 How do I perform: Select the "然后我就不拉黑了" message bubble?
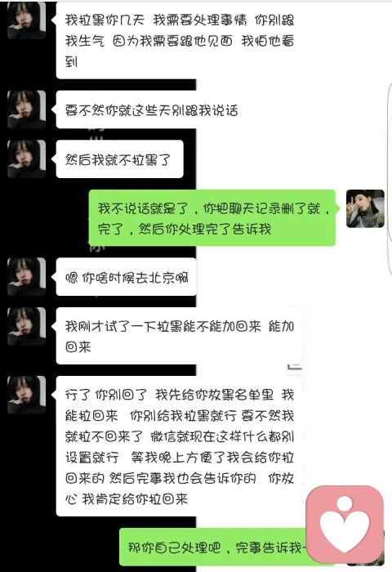(x=118, y=159)
